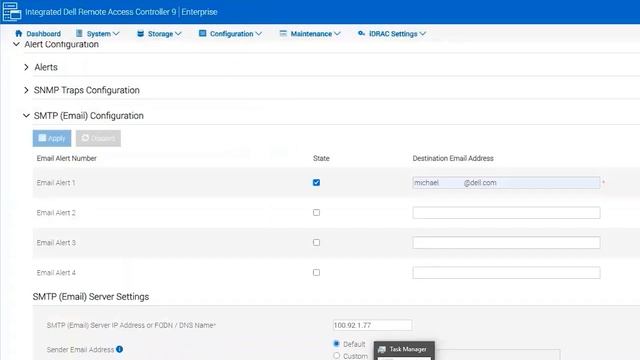Open the Configuration menu label
Image resolution: width=640 pixels, height=360 pixels.
click(x=231, y=34)
